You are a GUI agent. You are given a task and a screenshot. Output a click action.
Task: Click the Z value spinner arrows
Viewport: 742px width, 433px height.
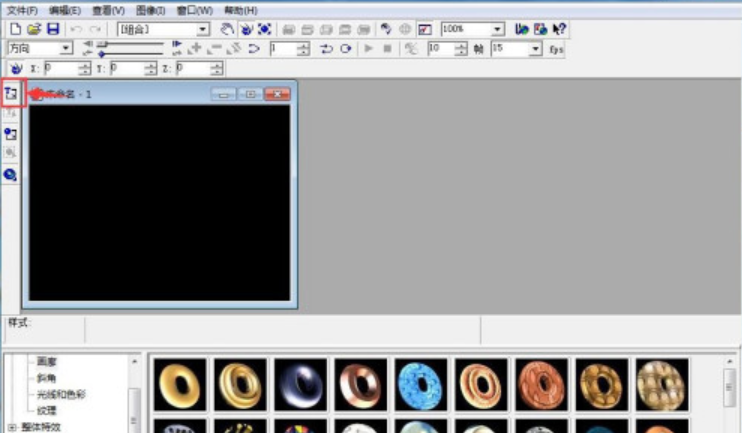pyautogui.click(x=216, y=69)
